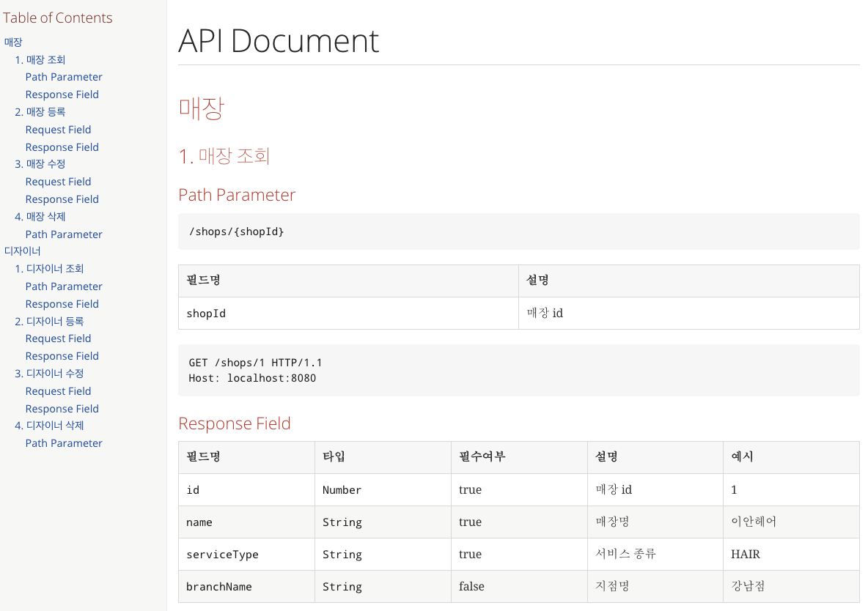Click 설명 header in the Response Field table
Screen dimensions: 868x611
coord(655,457)
